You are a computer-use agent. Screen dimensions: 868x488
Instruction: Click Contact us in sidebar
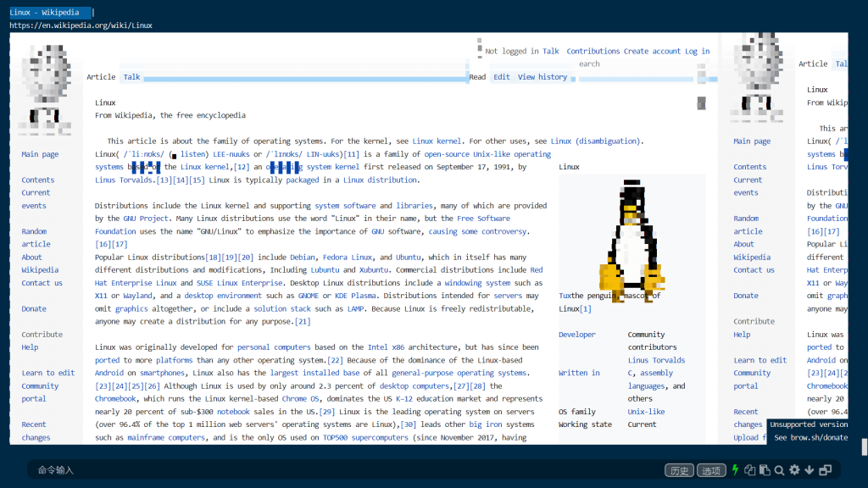42,283
